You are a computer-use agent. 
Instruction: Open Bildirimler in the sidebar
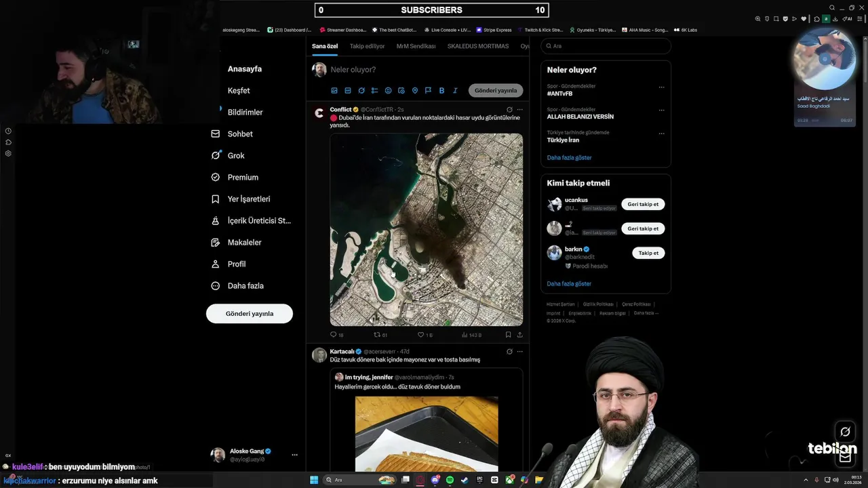click(245, 113)
